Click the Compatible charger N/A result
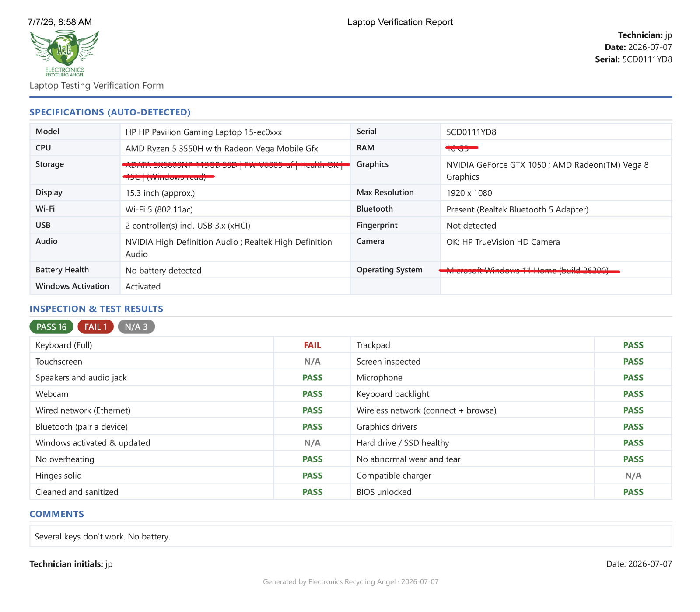The image size is (700, 612). coord(633,476)
